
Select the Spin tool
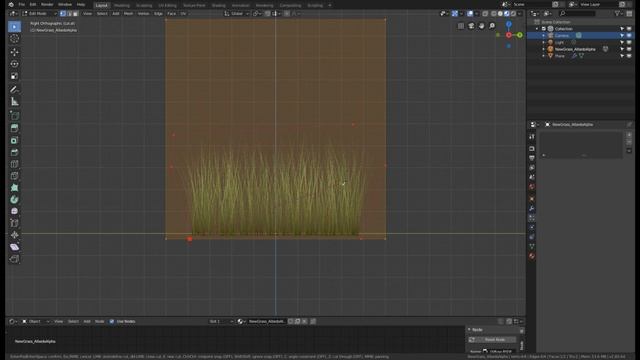pyautogui.click(x=14, y=200)
